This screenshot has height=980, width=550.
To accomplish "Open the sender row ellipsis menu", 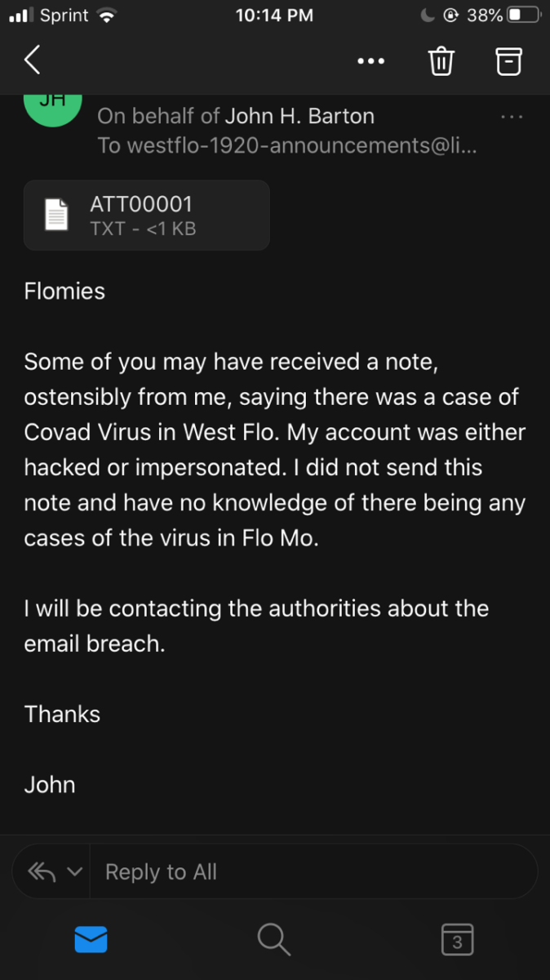I will tap(512, 117).
